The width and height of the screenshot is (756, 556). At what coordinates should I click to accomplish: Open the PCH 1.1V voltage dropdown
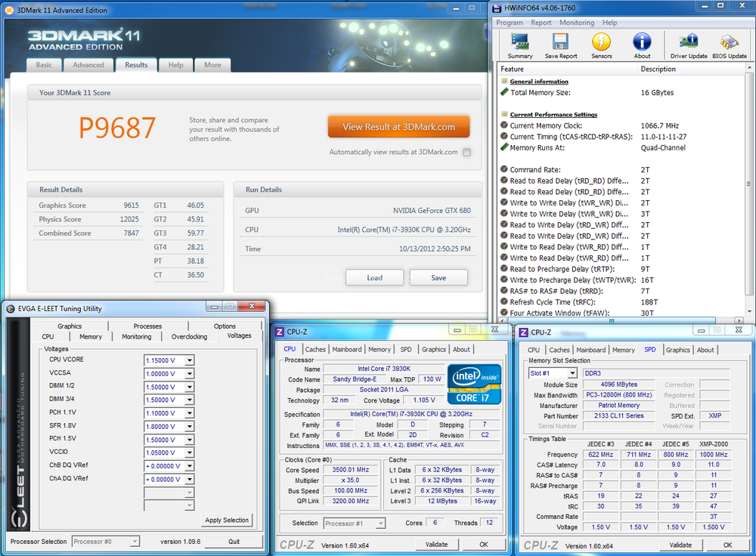point(190,413)
